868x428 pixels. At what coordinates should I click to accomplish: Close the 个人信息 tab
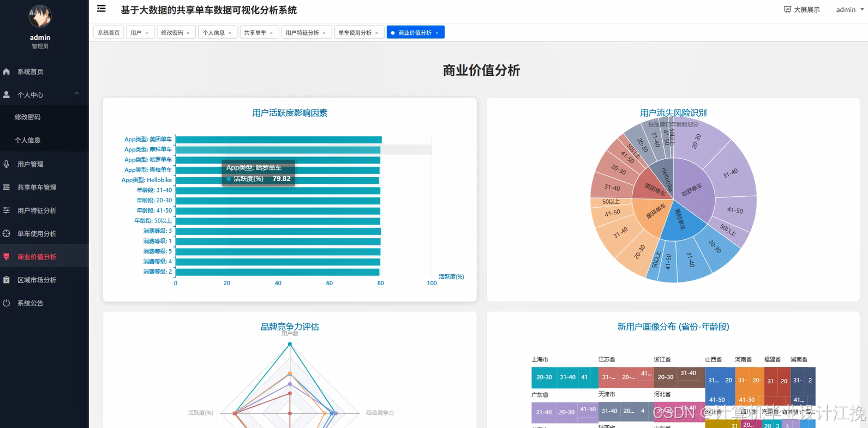pyautogui.click(x=230, y=33)
